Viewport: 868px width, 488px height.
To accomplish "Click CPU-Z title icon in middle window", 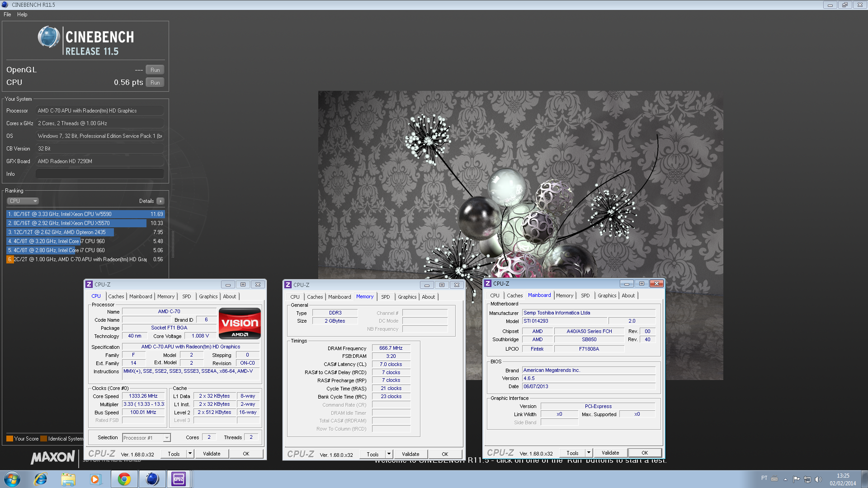I will click(288, 285).
